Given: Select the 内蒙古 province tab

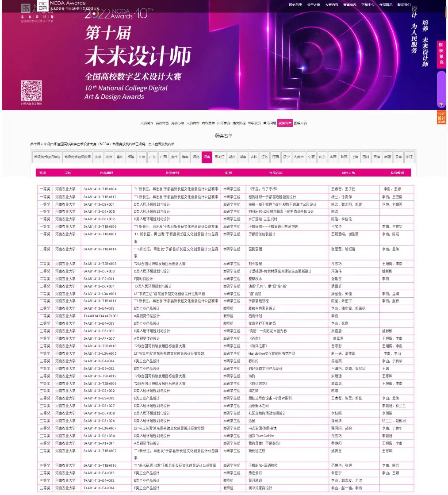Looking at the screenshot, I should click(x=299, y=157).
